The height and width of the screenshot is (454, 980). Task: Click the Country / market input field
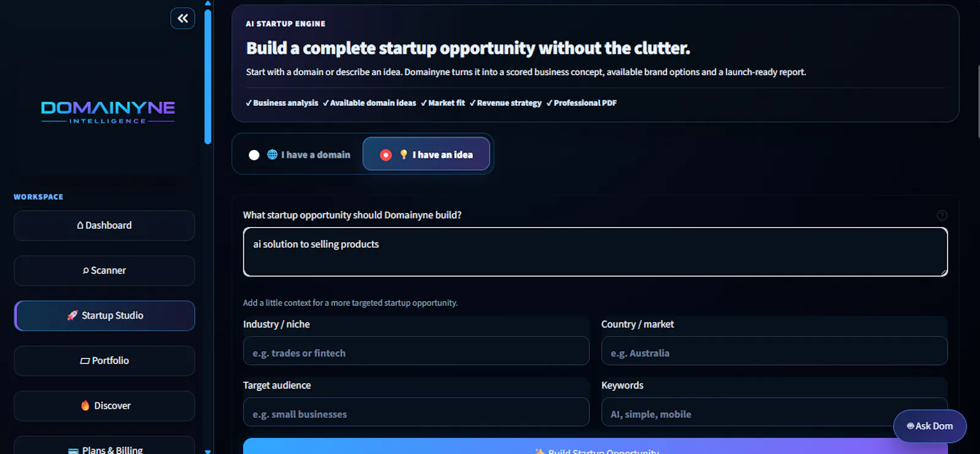tap(774, 351)
